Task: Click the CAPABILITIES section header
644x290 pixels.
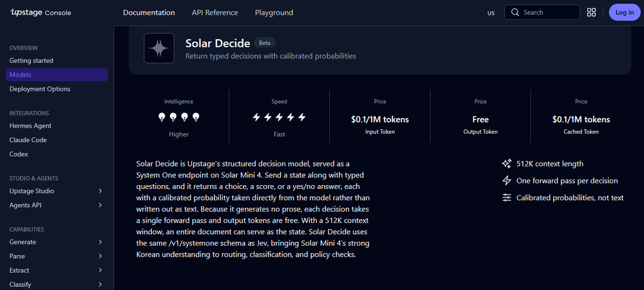Action: pos(26,230)
